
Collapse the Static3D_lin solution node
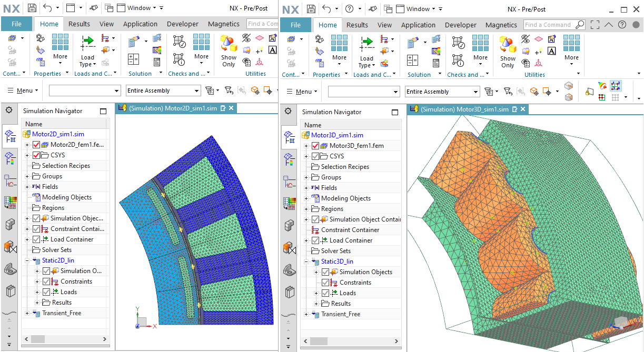[x=306, y=262]
